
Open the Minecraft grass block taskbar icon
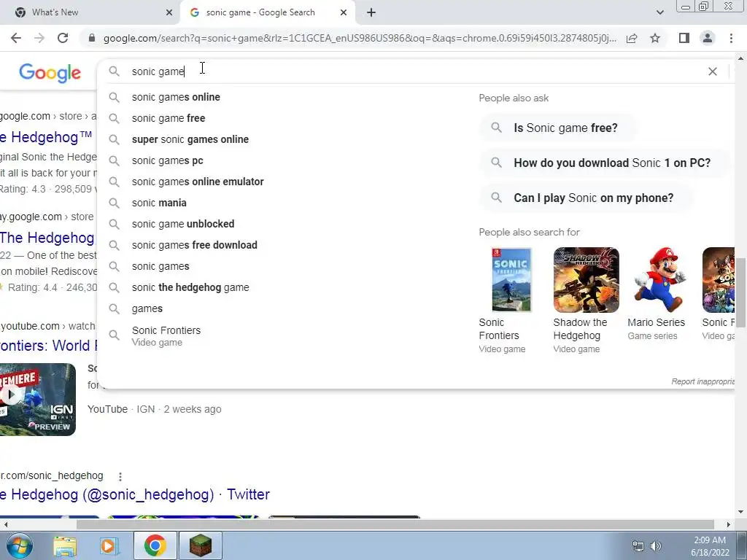pyautogui.click(x=201, y=545)
